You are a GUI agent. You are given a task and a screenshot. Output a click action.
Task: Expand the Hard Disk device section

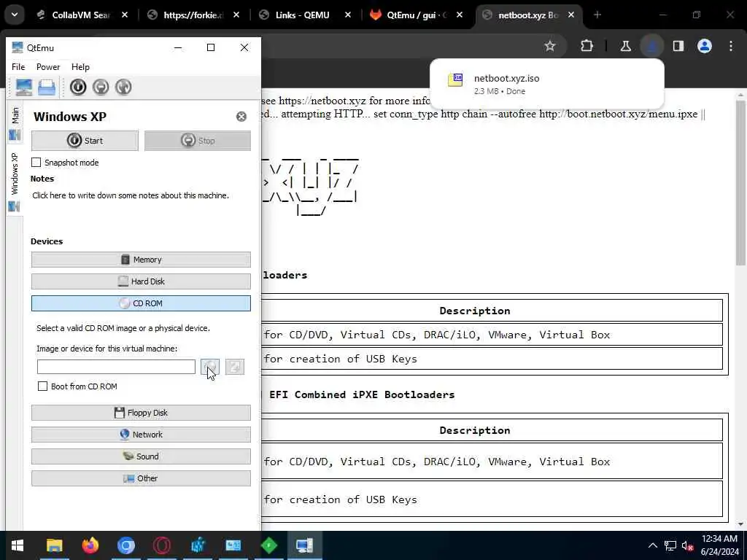click(x=141, y=281)
